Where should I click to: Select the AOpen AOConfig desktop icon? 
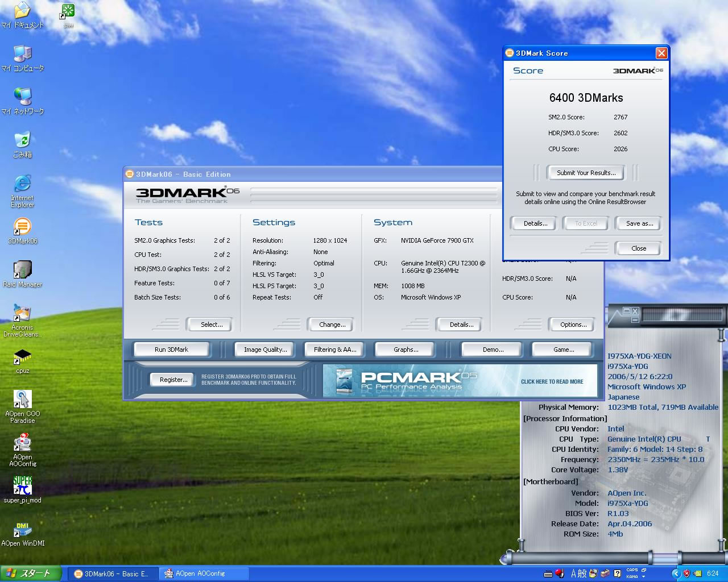tap(22, 450)
